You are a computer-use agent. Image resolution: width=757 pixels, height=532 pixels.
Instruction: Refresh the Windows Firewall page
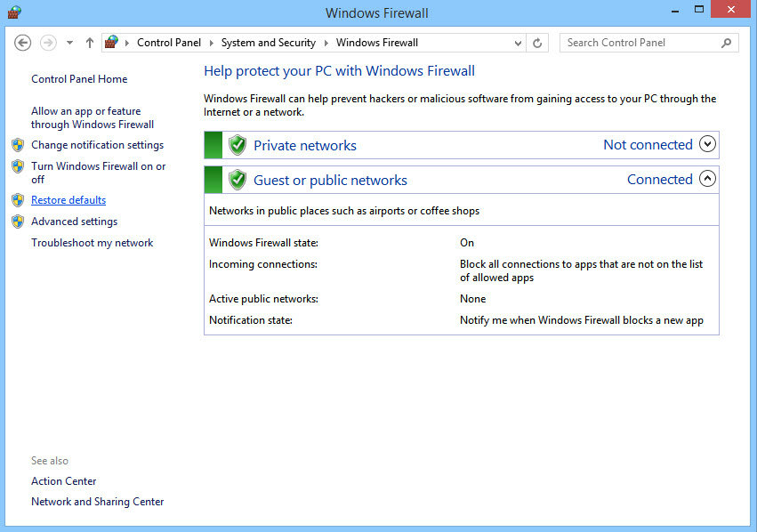click(x=537, y=43)
